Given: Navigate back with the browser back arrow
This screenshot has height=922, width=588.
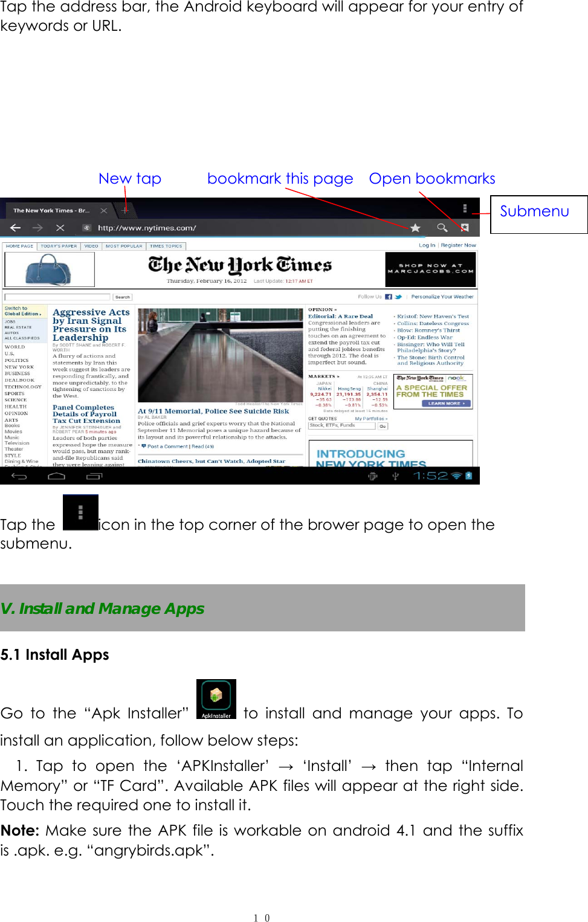Looking at the screenshot, I should 15,228.
